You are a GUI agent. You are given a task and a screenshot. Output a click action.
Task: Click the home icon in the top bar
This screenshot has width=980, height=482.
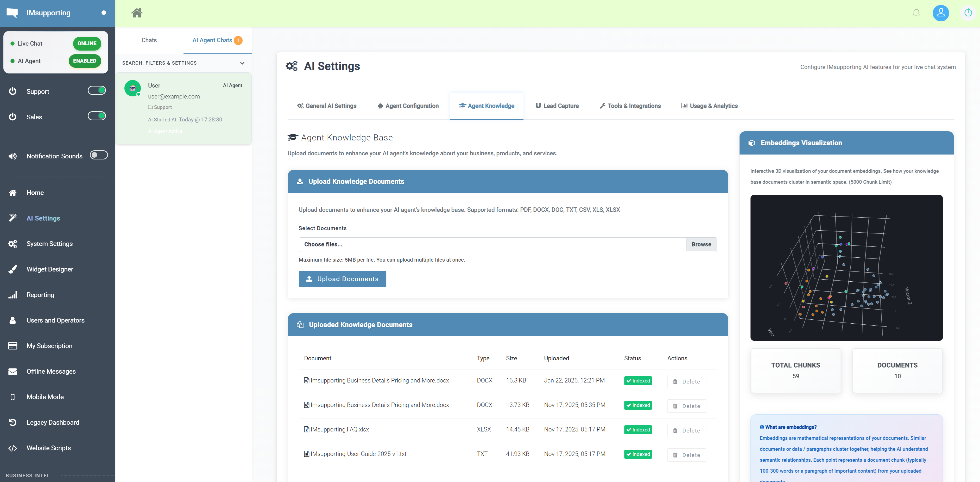(137, 13)
